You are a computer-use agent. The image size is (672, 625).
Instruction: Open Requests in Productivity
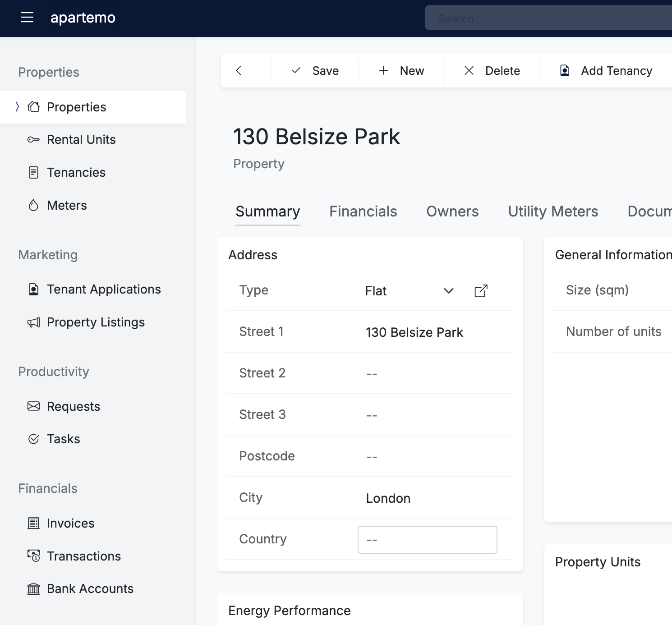[74, 407]
